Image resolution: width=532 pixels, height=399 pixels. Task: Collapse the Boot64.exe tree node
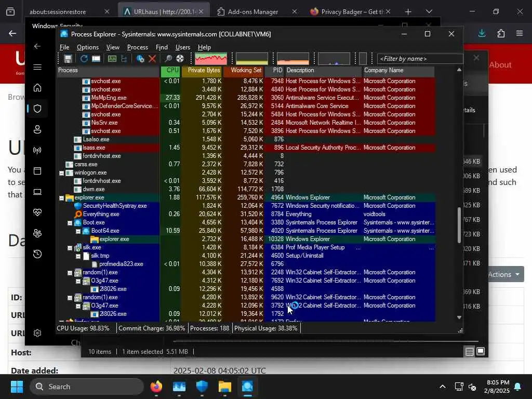coord(78,231)
